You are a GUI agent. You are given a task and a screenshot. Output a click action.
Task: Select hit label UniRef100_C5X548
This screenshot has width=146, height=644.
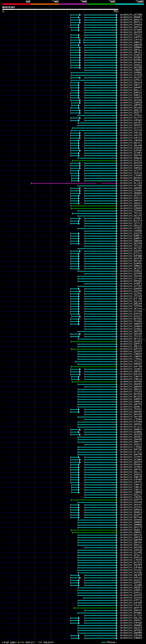[131, 211]
